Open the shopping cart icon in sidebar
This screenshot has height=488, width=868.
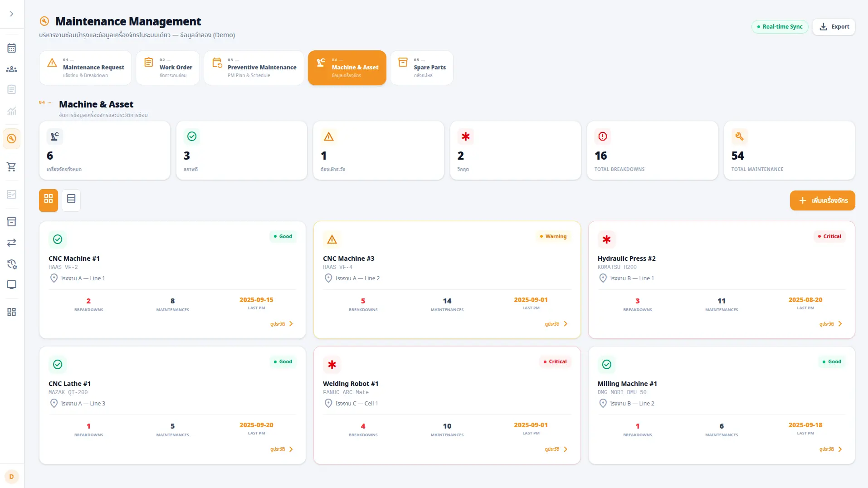(12, 167)
